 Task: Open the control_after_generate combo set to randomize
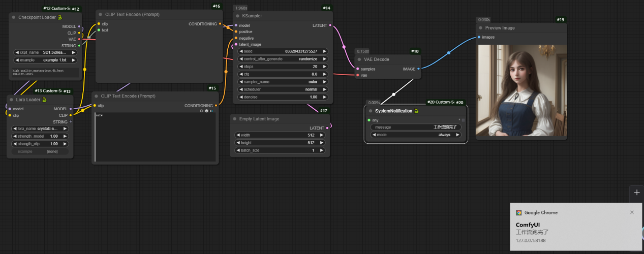(281, 59)
